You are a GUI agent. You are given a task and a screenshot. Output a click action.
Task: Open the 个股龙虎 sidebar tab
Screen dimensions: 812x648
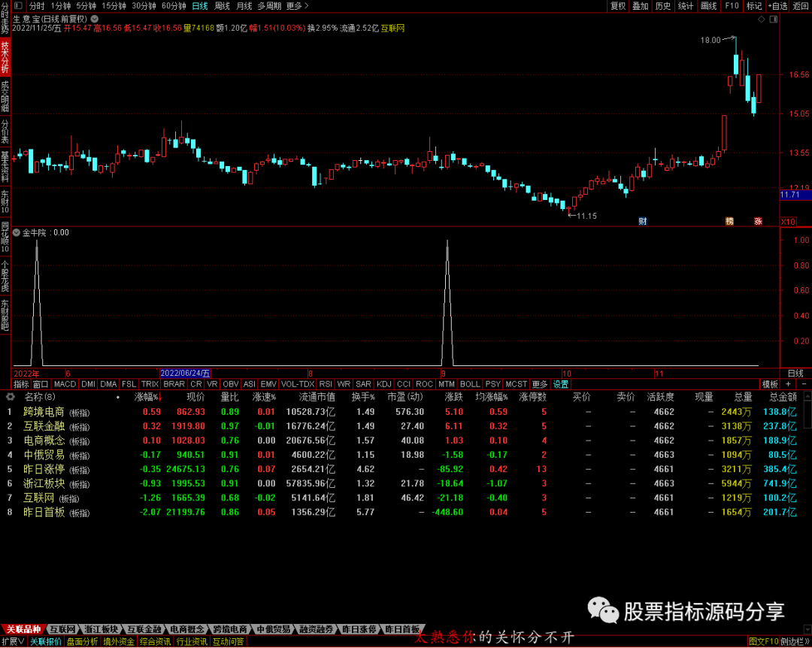point(5,276)
